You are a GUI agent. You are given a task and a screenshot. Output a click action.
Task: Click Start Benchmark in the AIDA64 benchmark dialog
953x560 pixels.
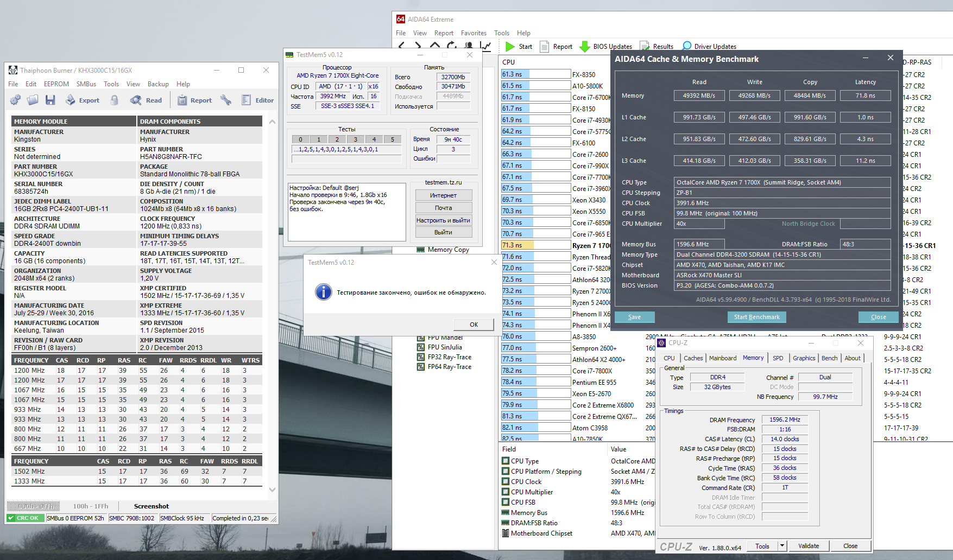tap(756, 317)
